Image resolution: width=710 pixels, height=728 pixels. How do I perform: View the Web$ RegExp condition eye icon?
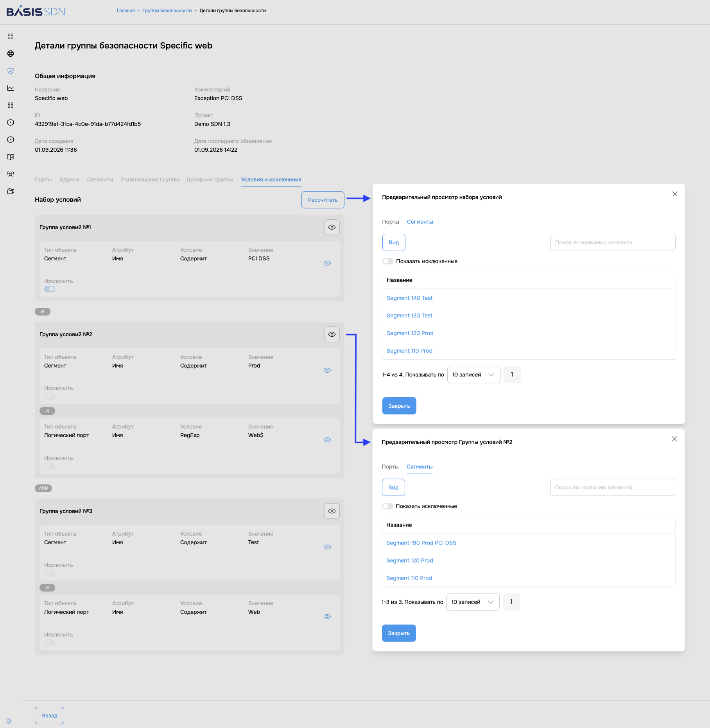pos(327,440)
